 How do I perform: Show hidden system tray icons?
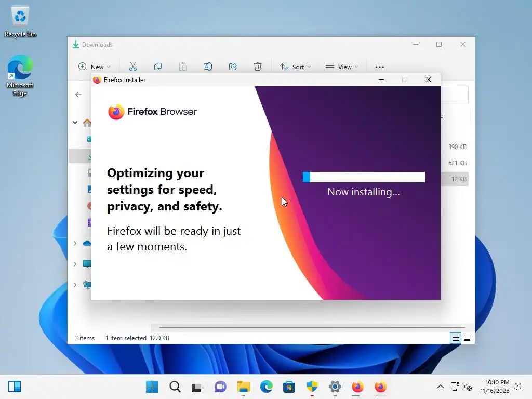[441, 387]
